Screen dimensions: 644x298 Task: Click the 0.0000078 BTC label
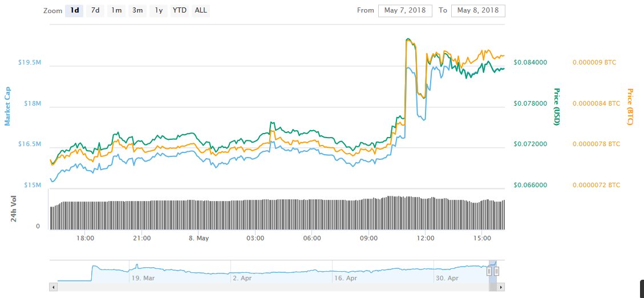(x=596, y=144)
